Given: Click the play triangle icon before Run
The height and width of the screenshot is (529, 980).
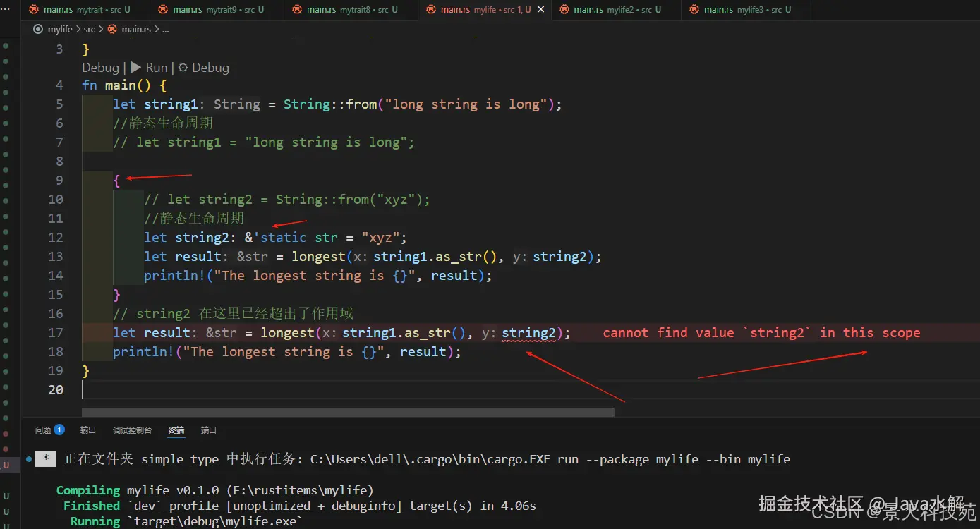Looking at the screenshot, I should point(136,68).
